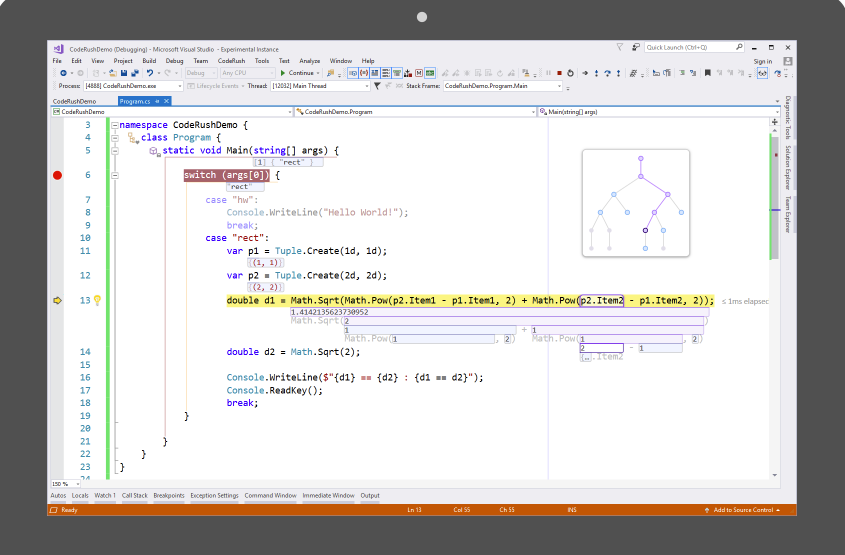
Task: Open the 150 % zoom dropdown
Action: (x=66, y=484)
